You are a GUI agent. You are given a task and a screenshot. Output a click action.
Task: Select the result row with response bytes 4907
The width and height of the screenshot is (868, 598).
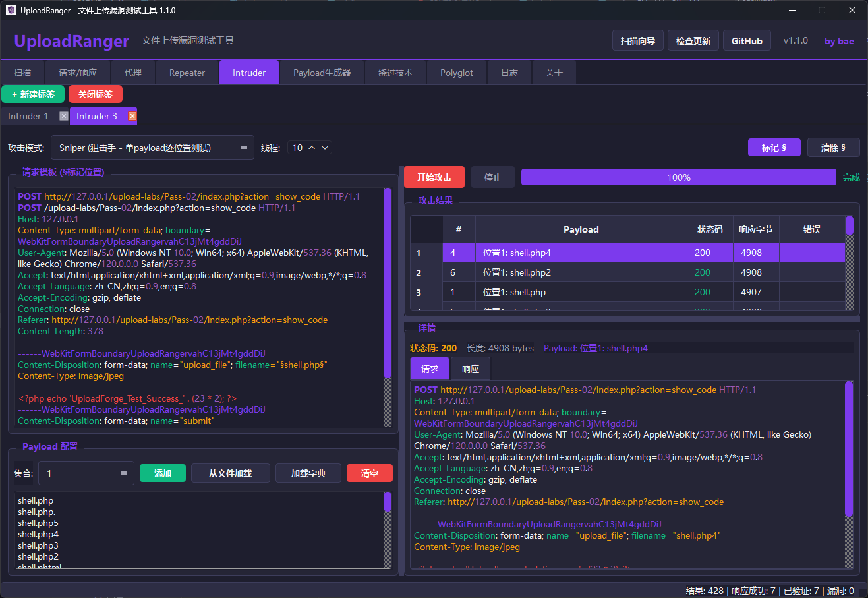coord(627,292)
